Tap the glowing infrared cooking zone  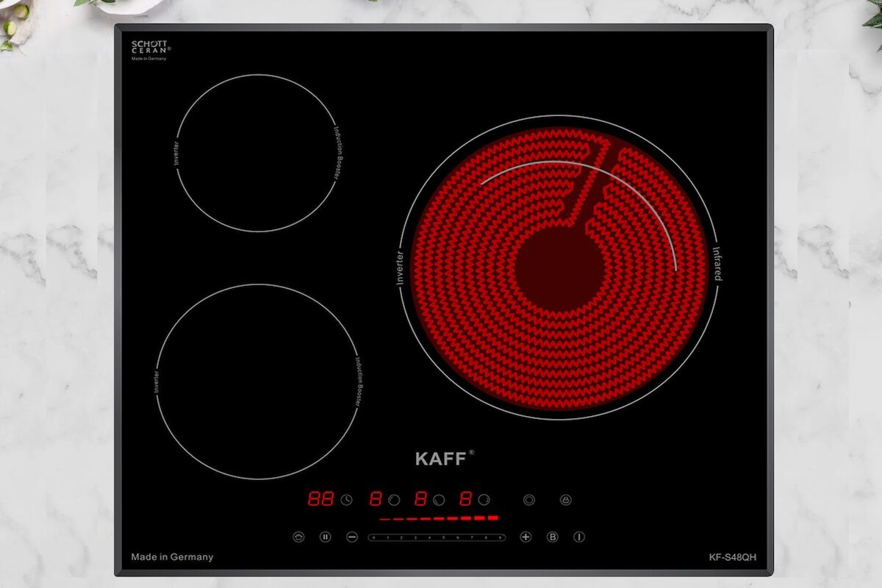tap(560, 268)
